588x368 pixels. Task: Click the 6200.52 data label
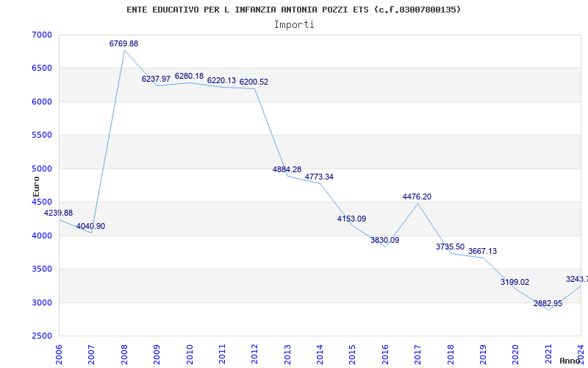(x=254, y=82)
